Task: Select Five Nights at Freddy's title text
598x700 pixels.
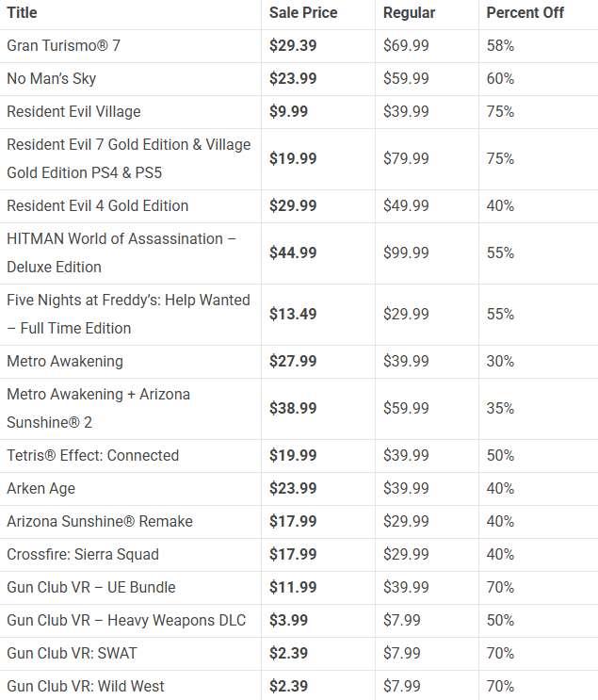Action: click(128, 314)
